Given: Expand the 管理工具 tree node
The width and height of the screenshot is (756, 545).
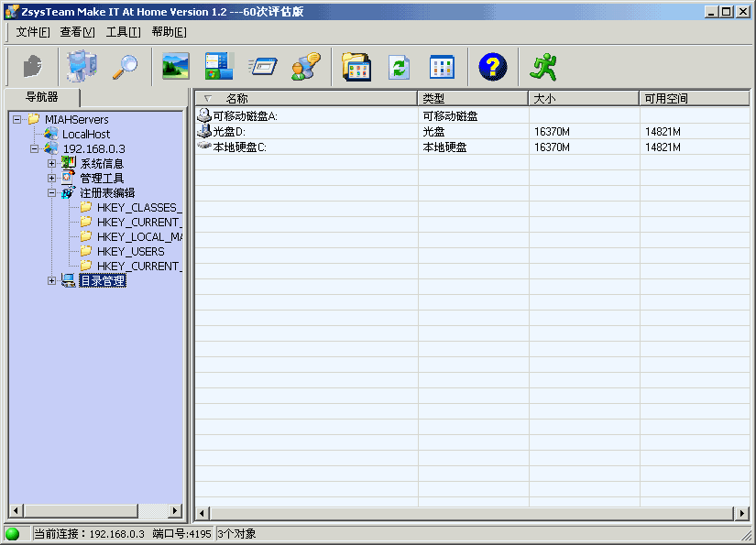Looking at the screenshot, I should point(52,179).
